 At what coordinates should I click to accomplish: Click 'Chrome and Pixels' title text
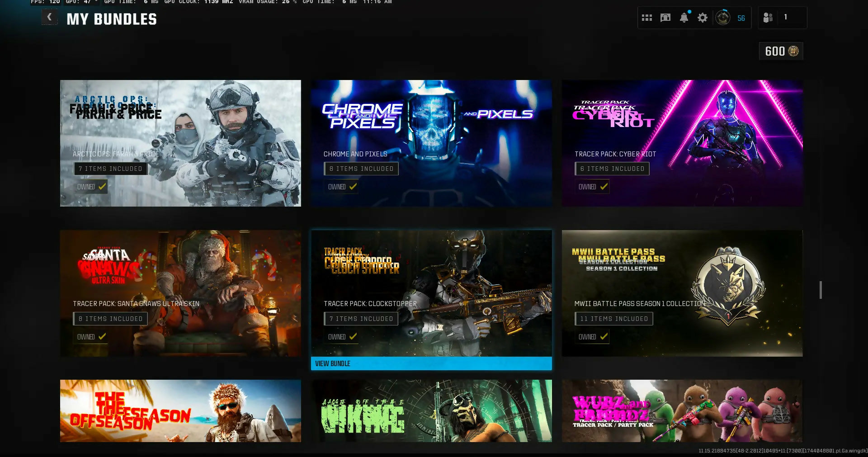(355, 154)
